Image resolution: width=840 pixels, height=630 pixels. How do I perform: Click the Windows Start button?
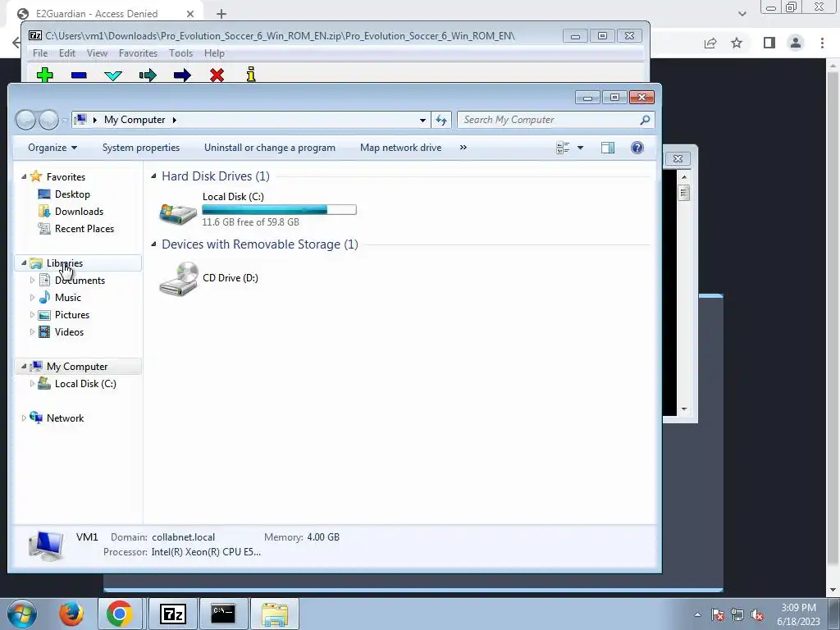[x=22, y=614]
